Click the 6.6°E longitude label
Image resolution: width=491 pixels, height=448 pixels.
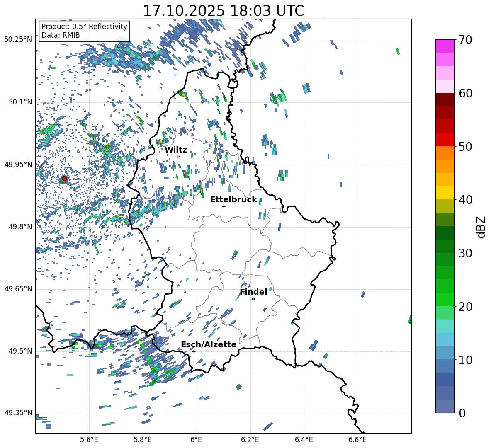357,440
